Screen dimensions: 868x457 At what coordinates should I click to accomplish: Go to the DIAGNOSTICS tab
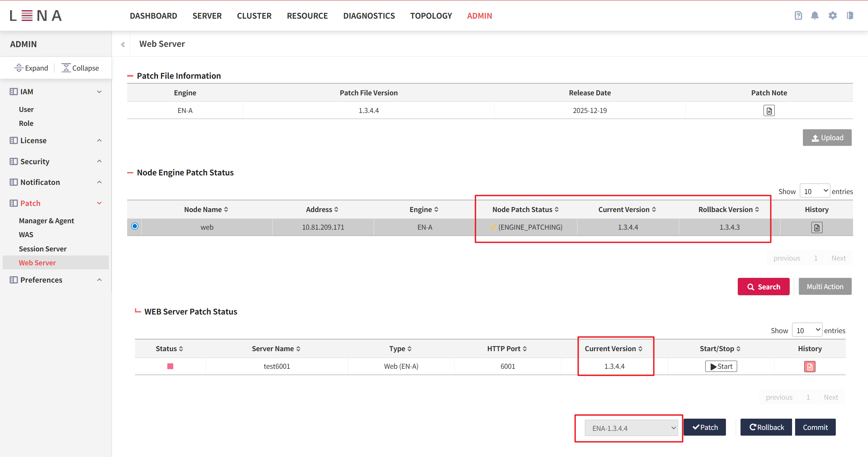point(369,16)
